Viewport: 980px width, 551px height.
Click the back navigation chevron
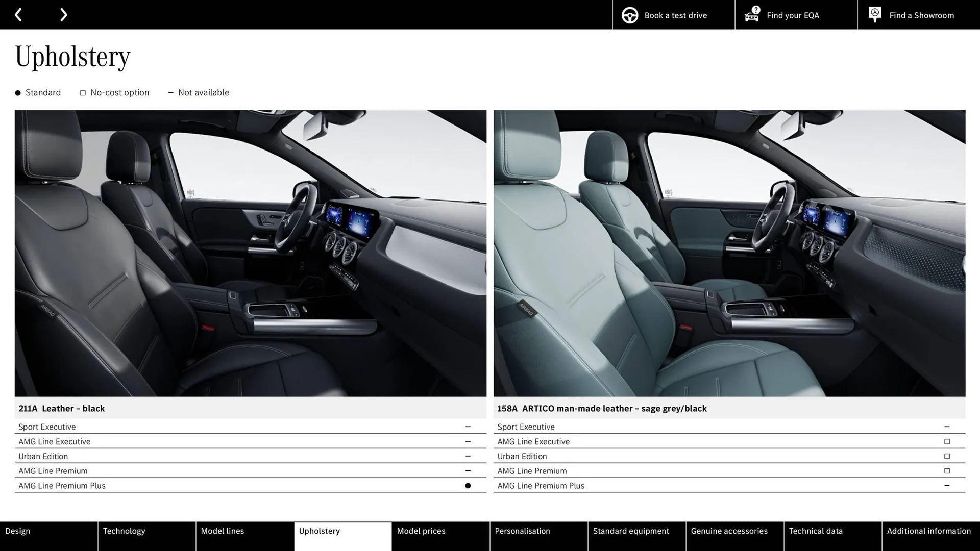pyautogui.click(x=18, y=14)
